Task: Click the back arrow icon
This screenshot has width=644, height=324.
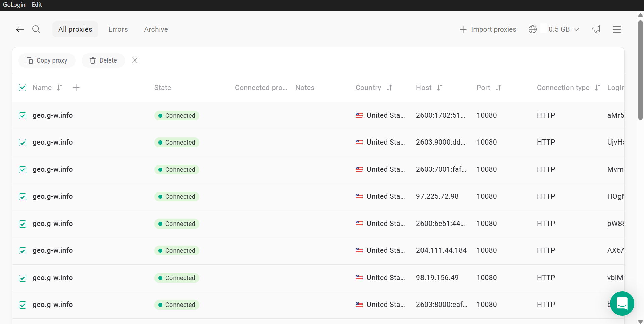Action: pyautogui.click(x=20, y=29)
